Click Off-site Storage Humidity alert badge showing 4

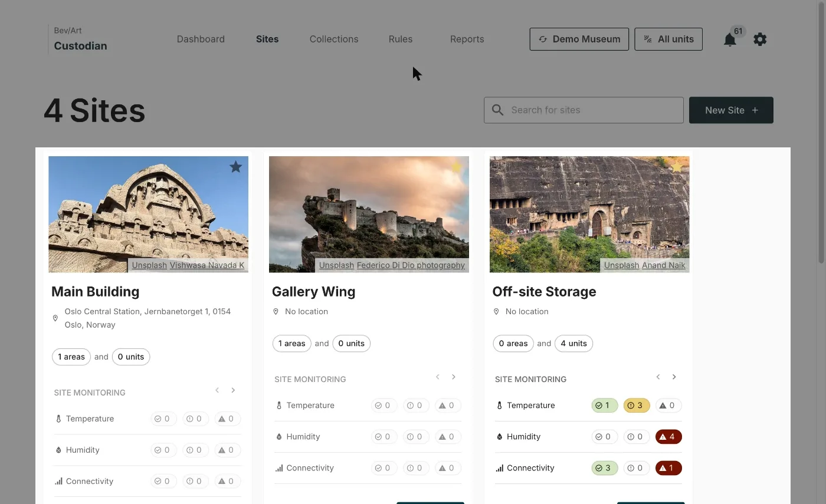668,437
